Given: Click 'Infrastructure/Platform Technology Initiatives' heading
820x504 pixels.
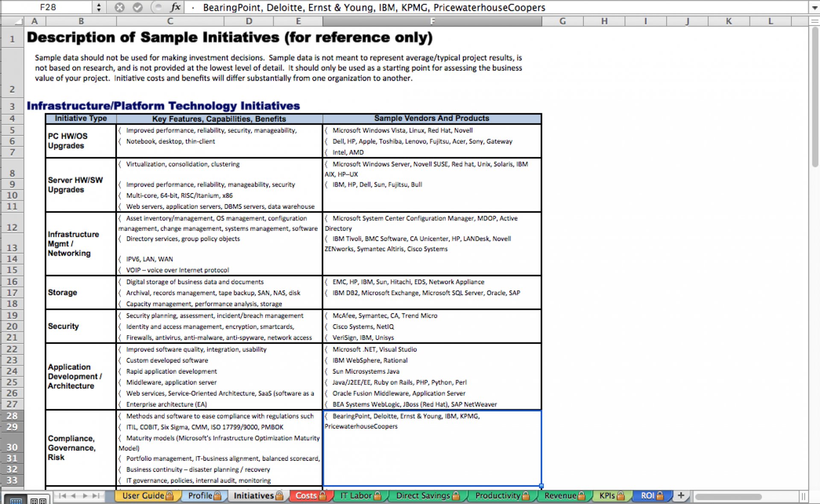Looking at the screenshot, I should pos(163,105).
